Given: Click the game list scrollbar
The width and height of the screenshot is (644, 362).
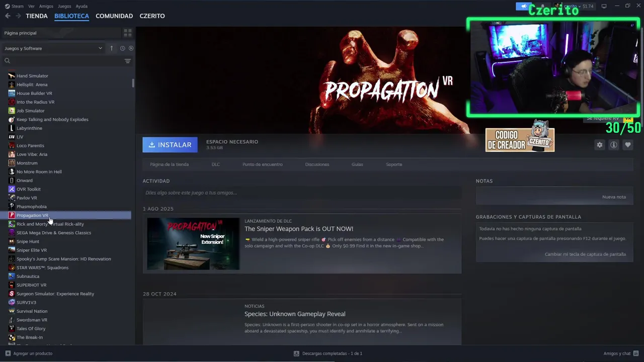Looking at the screenshot, I should [133, 83].
